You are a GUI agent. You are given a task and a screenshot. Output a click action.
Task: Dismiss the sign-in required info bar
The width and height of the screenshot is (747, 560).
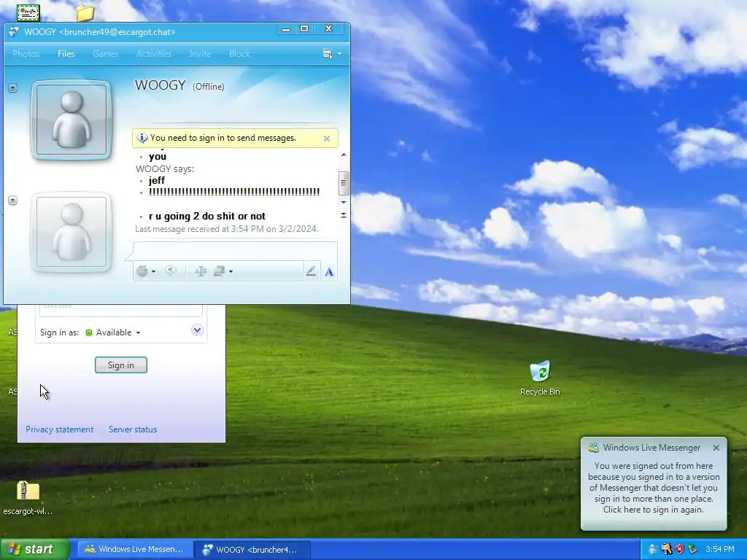[x=327, y=139]
